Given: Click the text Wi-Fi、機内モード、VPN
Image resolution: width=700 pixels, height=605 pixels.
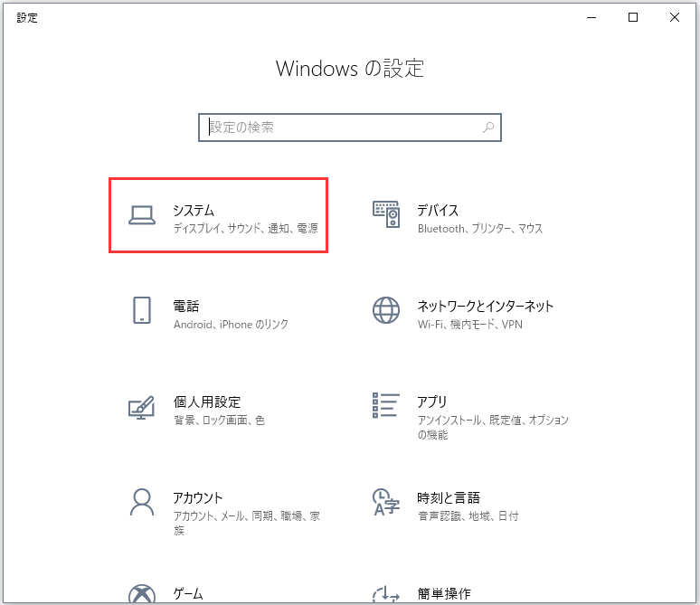Looking at the screenshot, I should [x=470, y=325].
